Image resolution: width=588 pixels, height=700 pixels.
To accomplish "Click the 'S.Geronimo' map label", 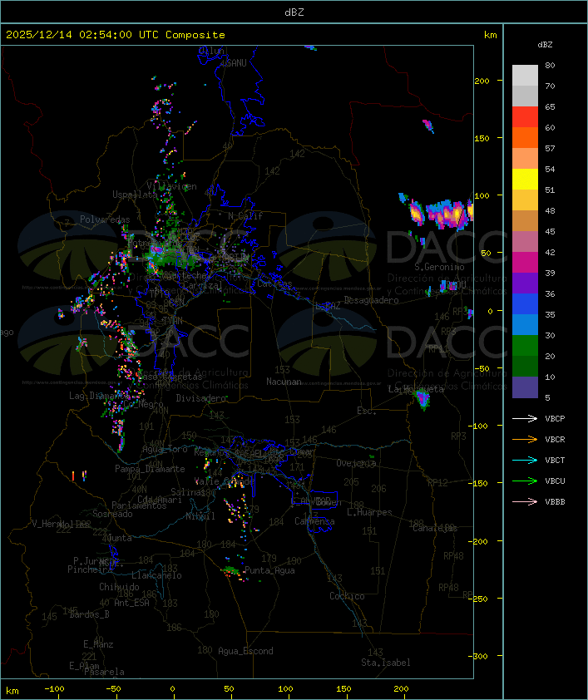I will tap(439, 267).
